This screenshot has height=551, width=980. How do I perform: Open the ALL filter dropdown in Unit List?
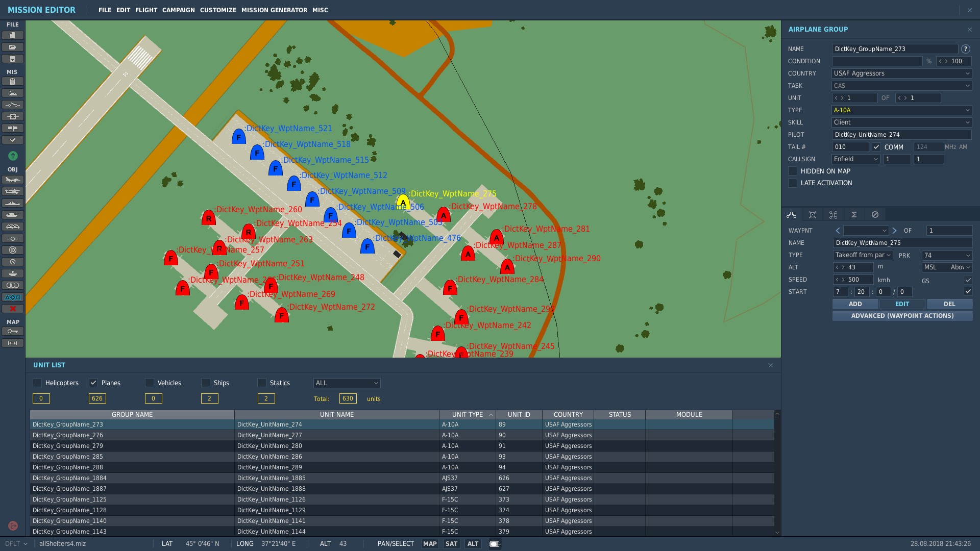pyautogui.click(x=347, y=383)
